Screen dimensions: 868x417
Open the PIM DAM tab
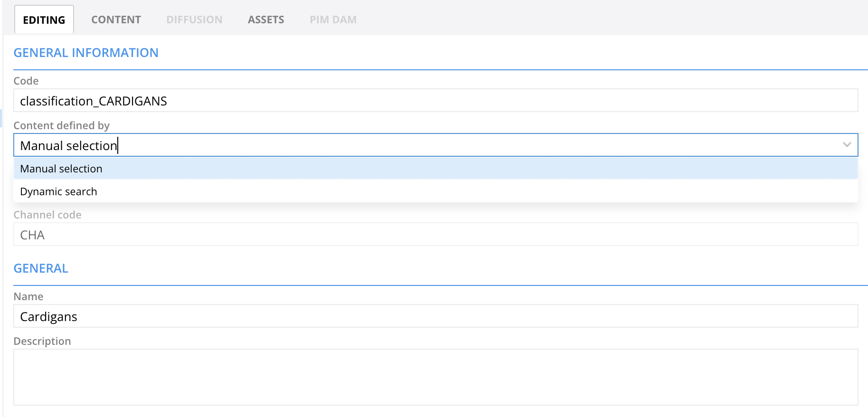[333, 19]
